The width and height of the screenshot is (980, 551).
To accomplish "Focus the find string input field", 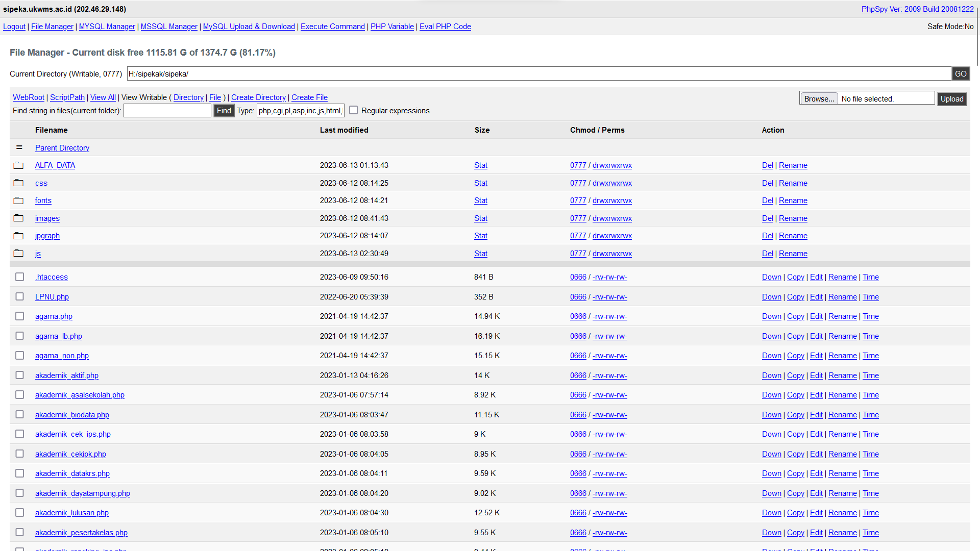I will click(167, 110).
